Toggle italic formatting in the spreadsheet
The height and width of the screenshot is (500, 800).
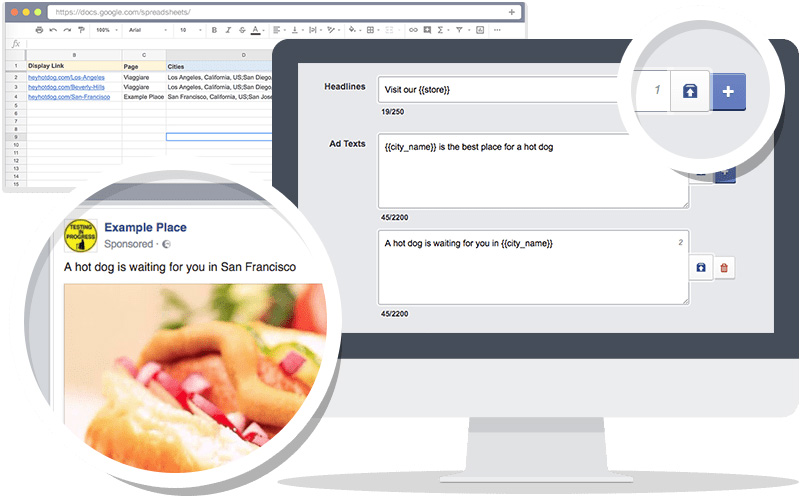(x=228, y=30)
